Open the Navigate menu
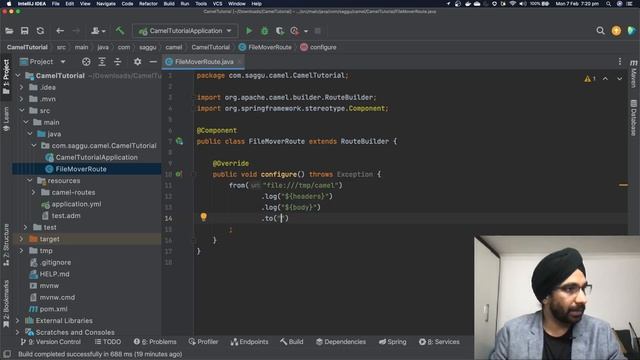Viewport: 640px width, 360px height. [x=106, y=4]
